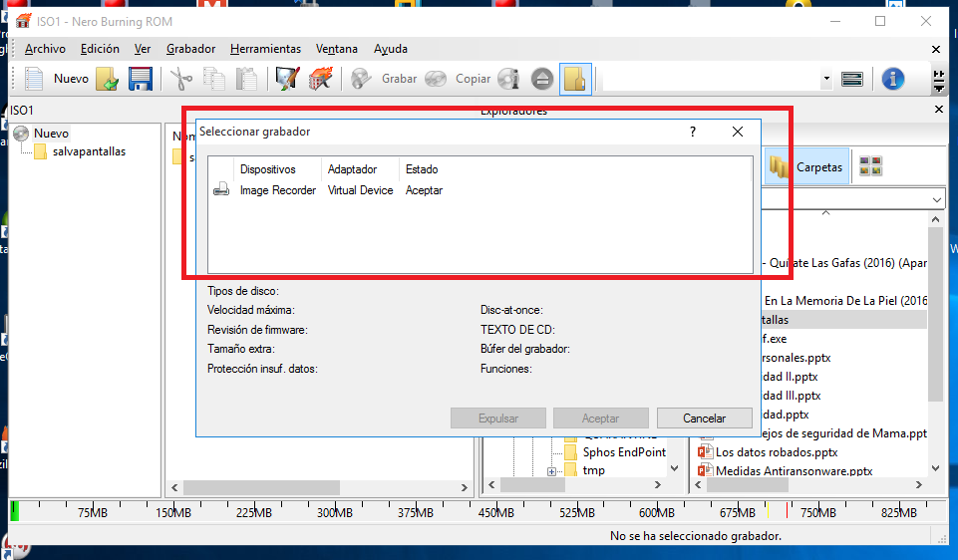Click the Grabar toolbar label
This screenshot has height=560, width=958.
399,79
